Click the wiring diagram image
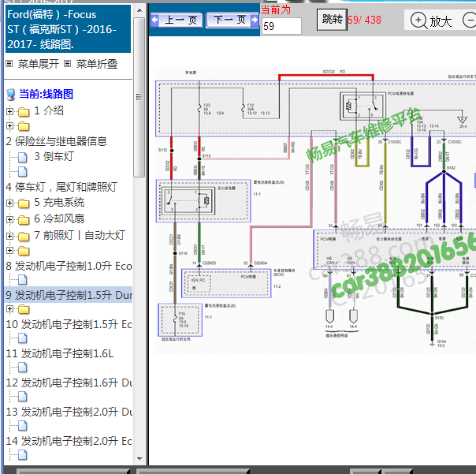The height and width of the screenshot is (474, 476). click(x=316, y=211)
